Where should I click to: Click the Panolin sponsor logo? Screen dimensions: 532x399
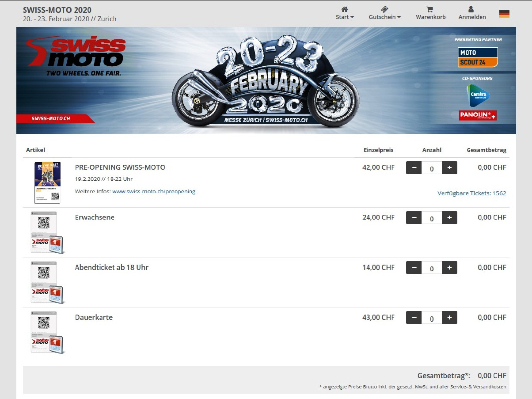point(478,115)
